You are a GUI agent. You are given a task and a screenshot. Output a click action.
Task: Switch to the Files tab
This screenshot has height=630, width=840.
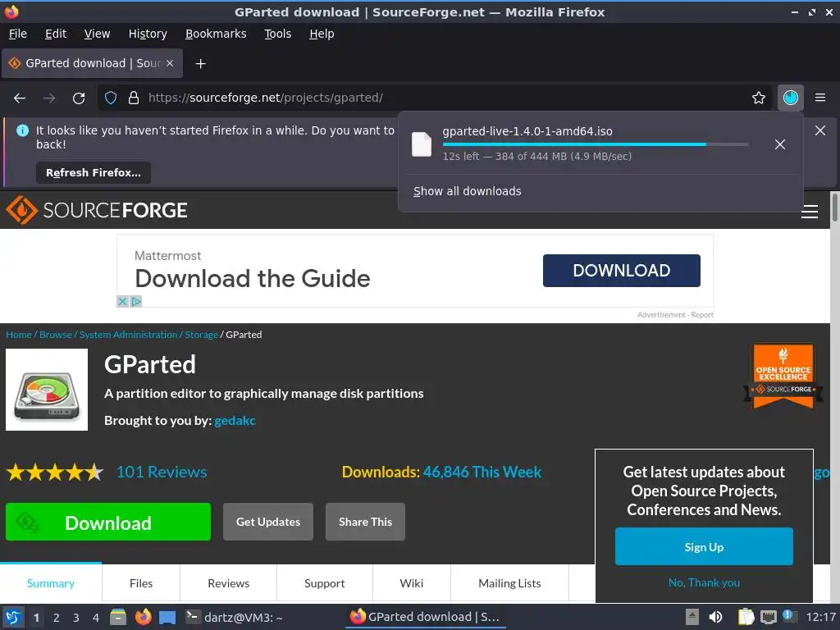[141, 583]
